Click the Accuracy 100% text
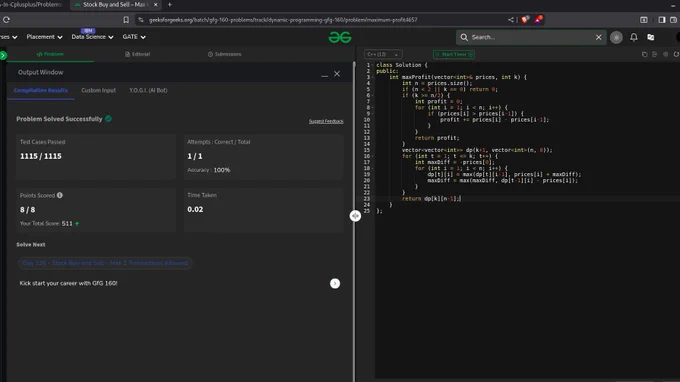This screenshot has height=382, width=680. (x=209, y=170)
